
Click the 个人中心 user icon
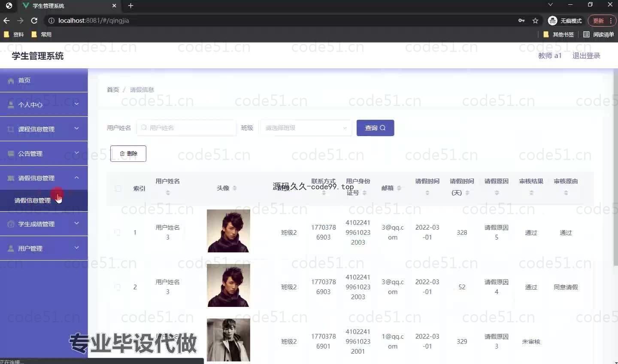(x=11, y=105)
